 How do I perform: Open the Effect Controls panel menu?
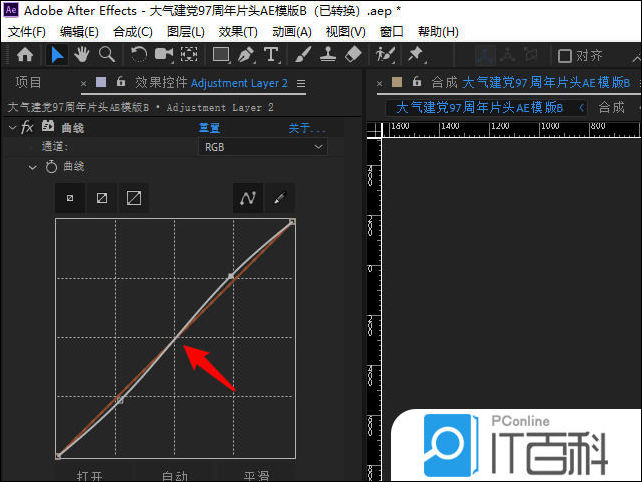point(301,84)
